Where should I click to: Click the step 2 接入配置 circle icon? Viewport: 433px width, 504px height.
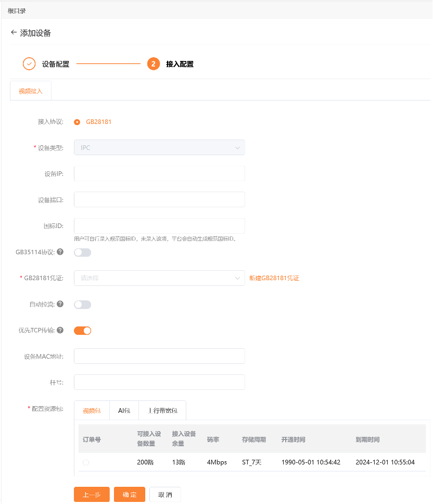click(154, 64)
